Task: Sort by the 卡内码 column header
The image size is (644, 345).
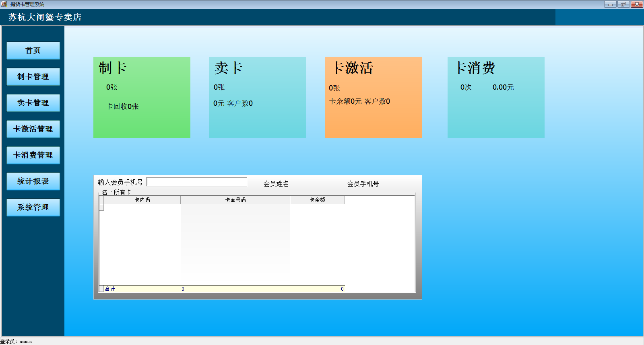Action: tap(142, 200)
